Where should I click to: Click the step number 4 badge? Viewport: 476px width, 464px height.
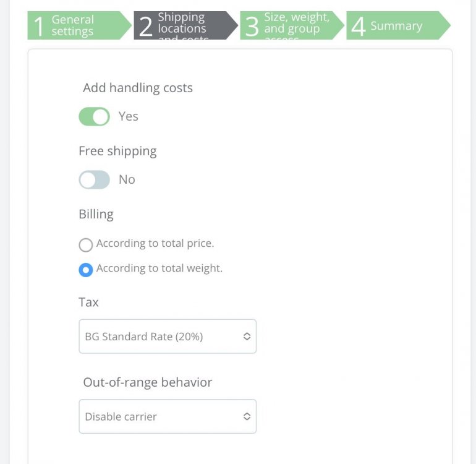358,27
